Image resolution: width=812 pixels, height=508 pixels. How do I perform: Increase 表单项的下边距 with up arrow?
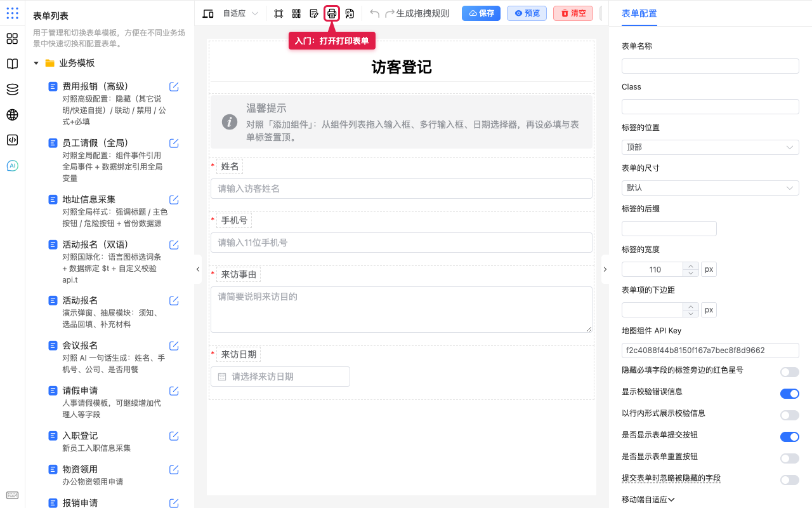click(690, 306)
